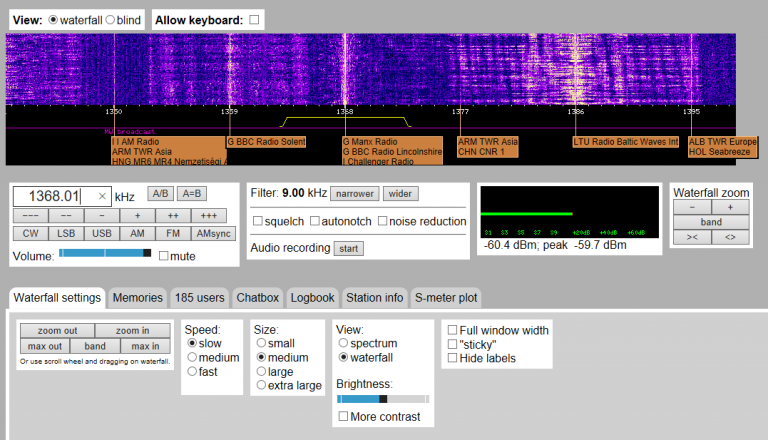Image resolution: width=768 pixels, height=440 pixels.
Task: Start audio recording
Action: [x=348, y=248]
